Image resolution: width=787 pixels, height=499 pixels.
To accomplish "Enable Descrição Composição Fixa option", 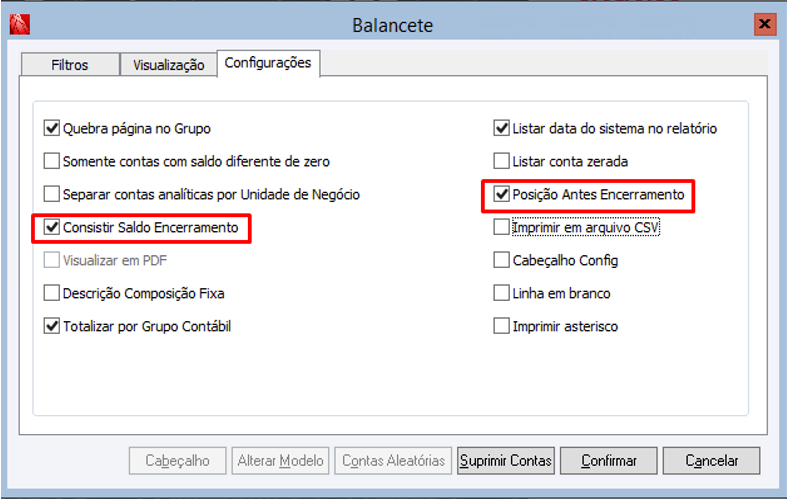I will pos(52,294).
